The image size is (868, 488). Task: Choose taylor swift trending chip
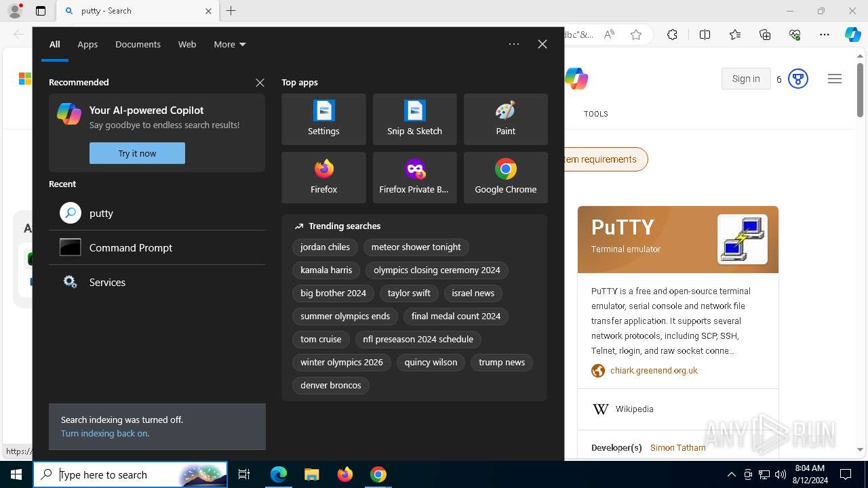coord(409,293)
